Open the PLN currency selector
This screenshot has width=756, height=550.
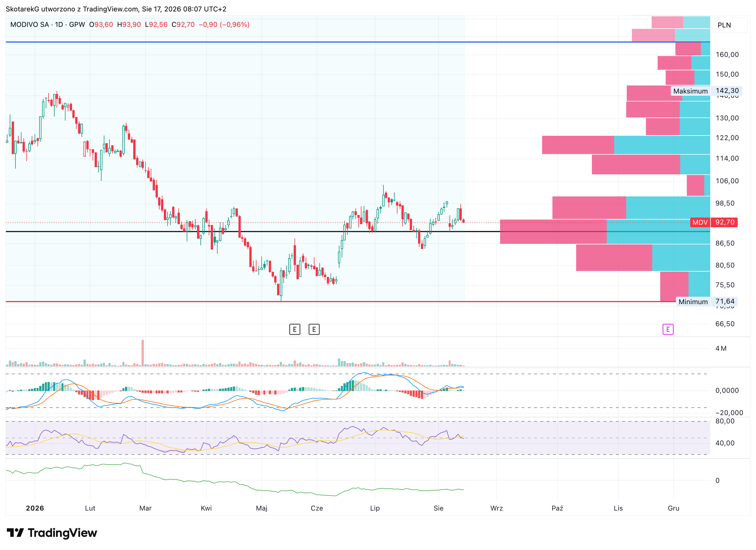(730, 25)
